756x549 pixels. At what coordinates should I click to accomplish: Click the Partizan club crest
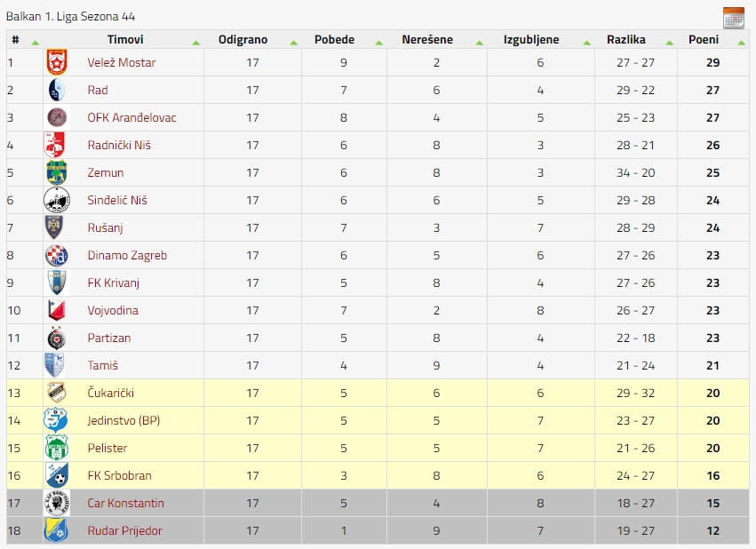(x=57, y=338)
